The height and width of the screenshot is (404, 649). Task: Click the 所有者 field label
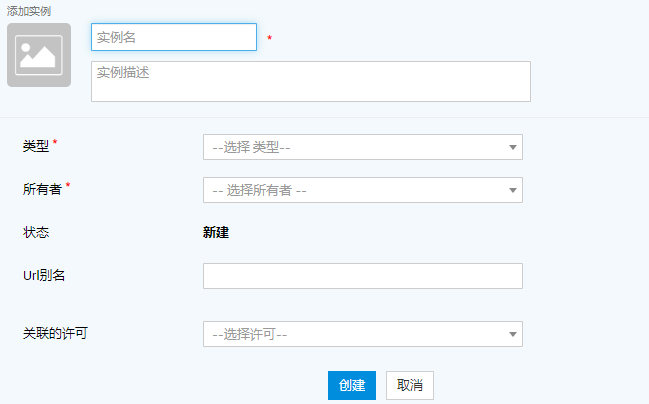tap(42, 189)
